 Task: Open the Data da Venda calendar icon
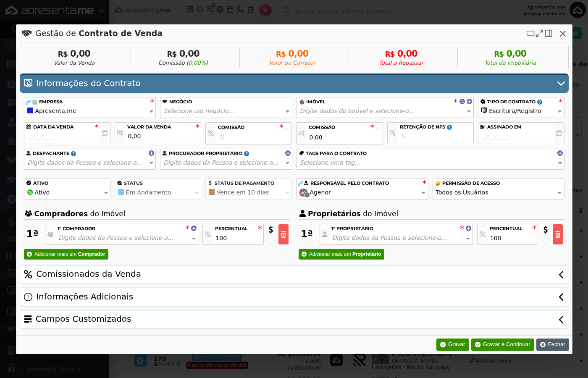coord(105,133)
